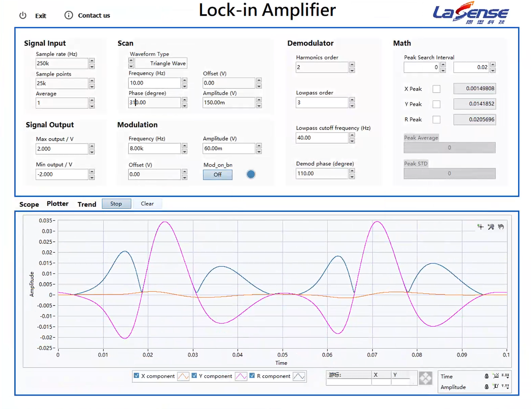
Task: Select the crosshair cursor tool on graph
Action: [x=480, y=227]
